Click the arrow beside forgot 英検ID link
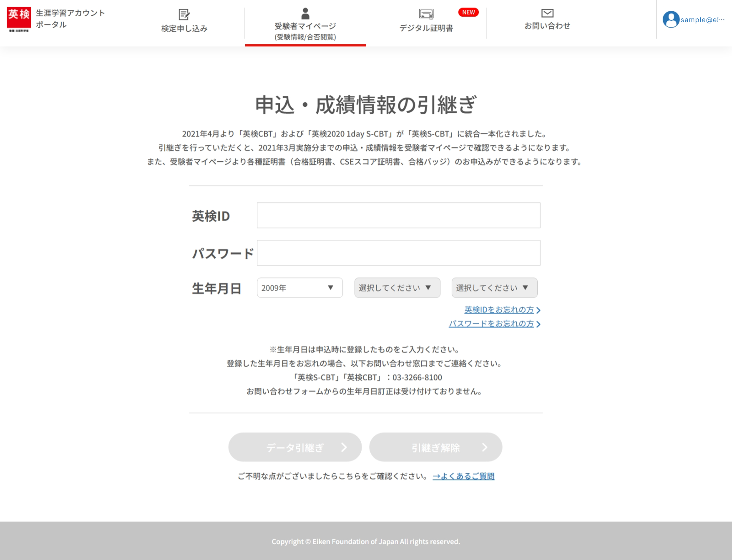732x560 pixels. tap(538, 310)
